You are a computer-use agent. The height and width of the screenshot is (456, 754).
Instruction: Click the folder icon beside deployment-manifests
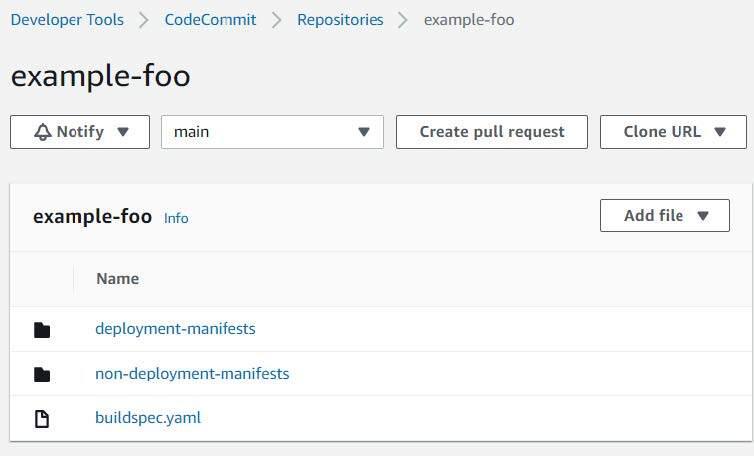(42, 329)
